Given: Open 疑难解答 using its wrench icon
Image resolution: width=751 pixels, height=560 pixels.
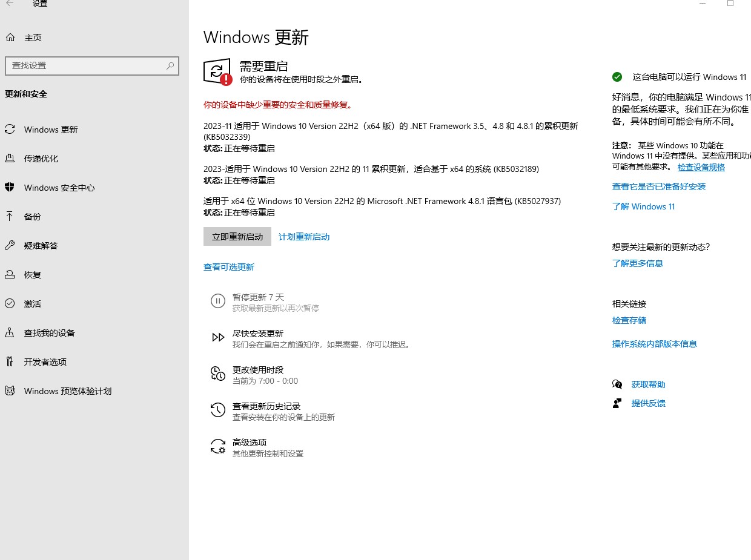Looking at the screenshot, I should coord(10,245).
